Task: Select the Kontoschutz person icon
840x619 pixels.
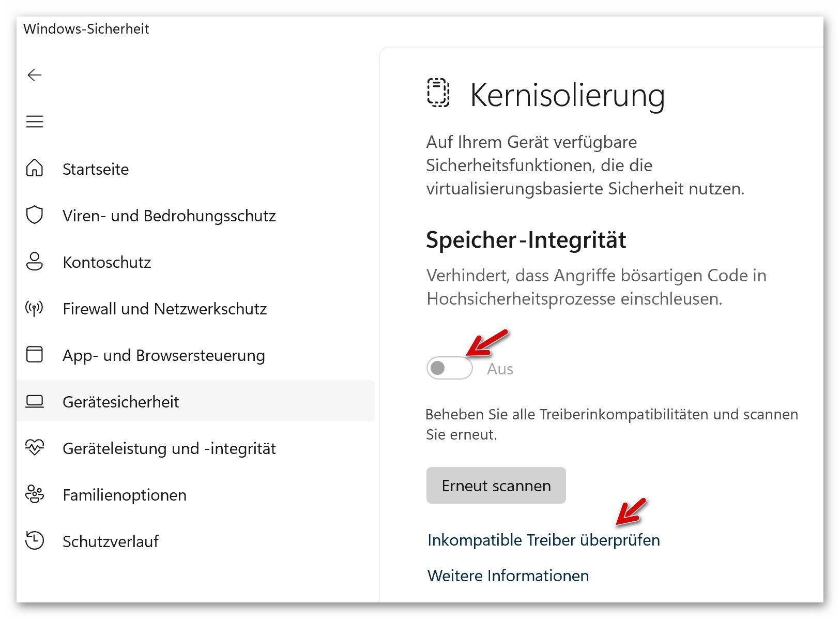Action: (35, 262)
